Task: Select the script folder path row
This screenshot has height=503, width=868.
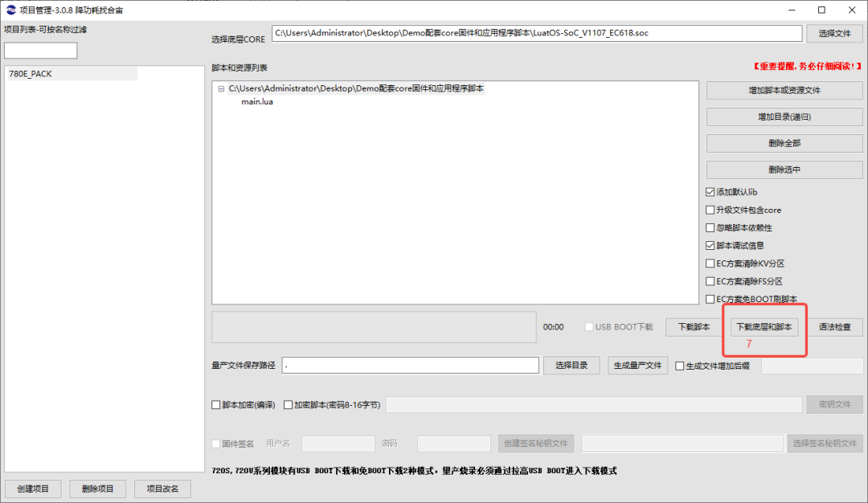Action: point(356,88)
